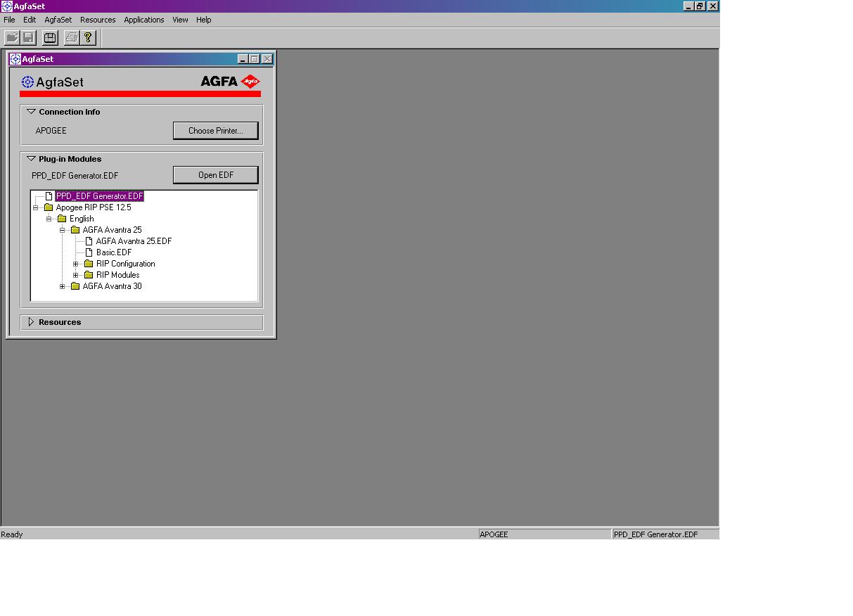Click the APOGEE status bar entry

pyautogui.click(x=545, y=534)
